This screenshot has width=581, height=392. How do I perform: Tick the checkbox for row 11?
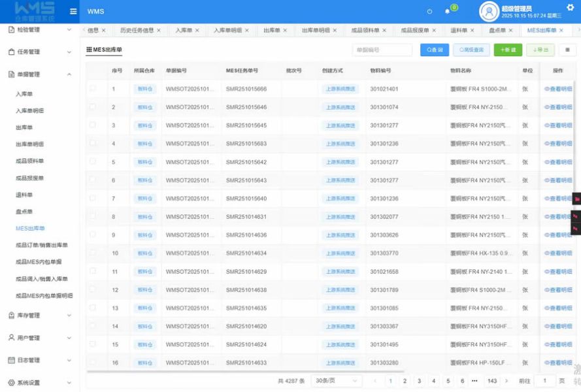[x=93, y=271]
